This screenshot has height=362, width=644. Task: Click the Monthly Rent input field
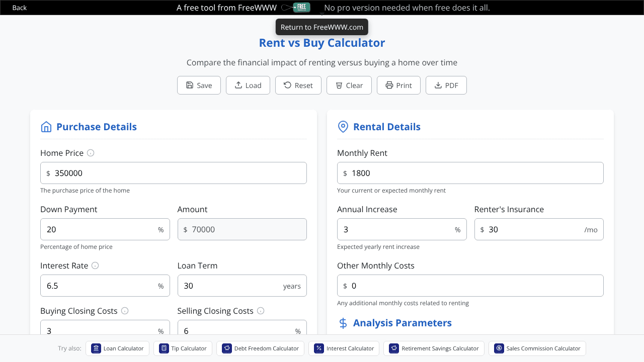(x=470, y=173)
